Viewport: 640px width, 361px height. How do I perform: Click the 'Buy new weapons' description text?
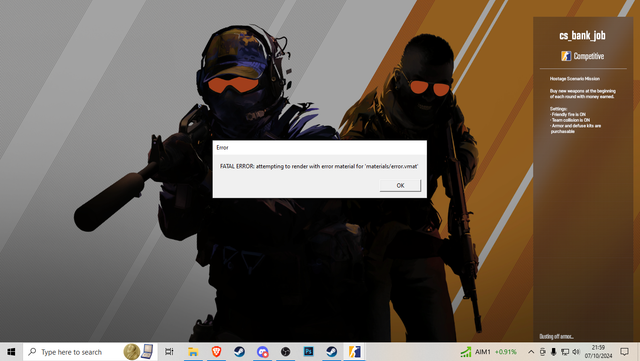(x=582, y=94)
